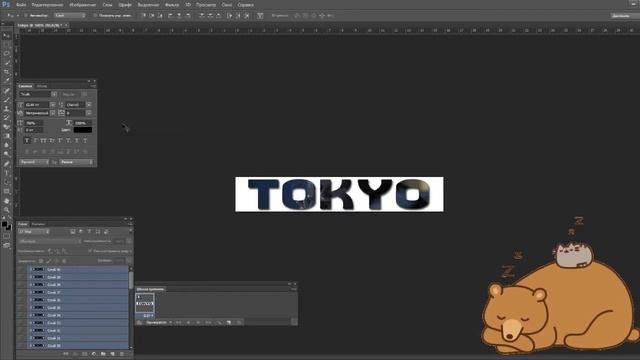Image resolution: width=640 pixels, height=360 pixels.
Task: Select the Gradient tool
Action: pos(7,136)
